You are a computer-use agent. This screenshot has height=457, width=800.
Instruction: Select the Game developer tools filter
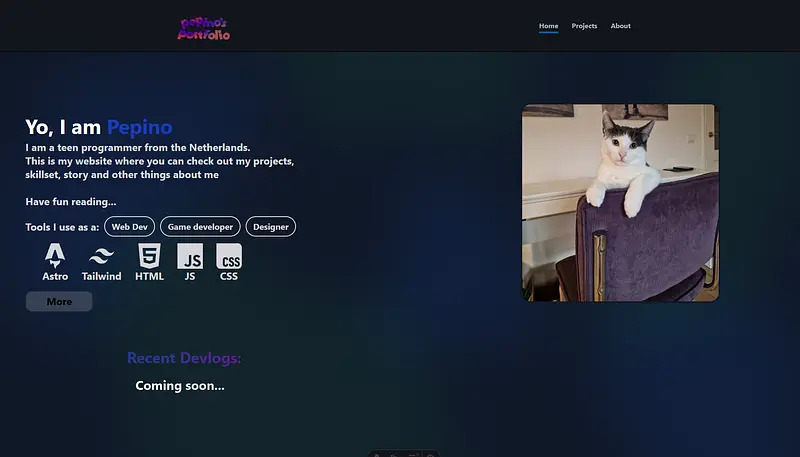pyautogui.click(x=200, y=227)
